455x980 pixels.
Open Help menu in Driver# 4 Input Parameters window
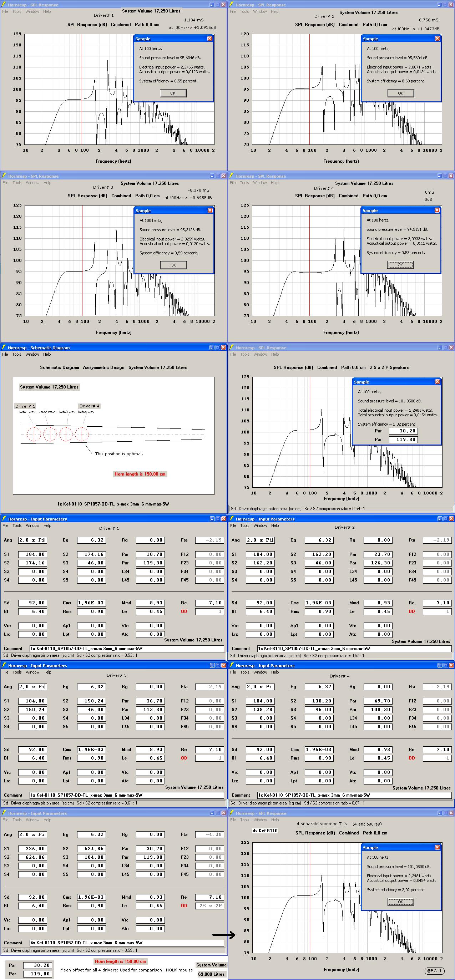[275, 672]
